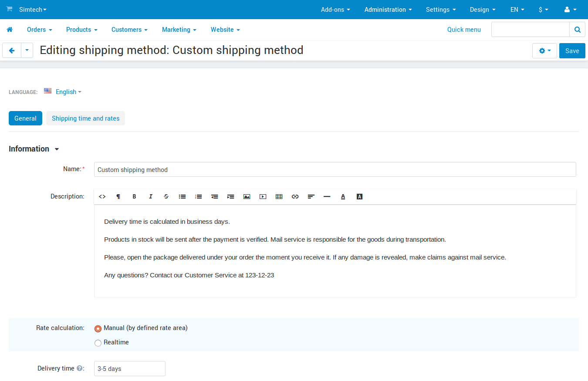Decrease indent with outdent icon
This screenshot has width=588, height=381.
tap(215, 196)
